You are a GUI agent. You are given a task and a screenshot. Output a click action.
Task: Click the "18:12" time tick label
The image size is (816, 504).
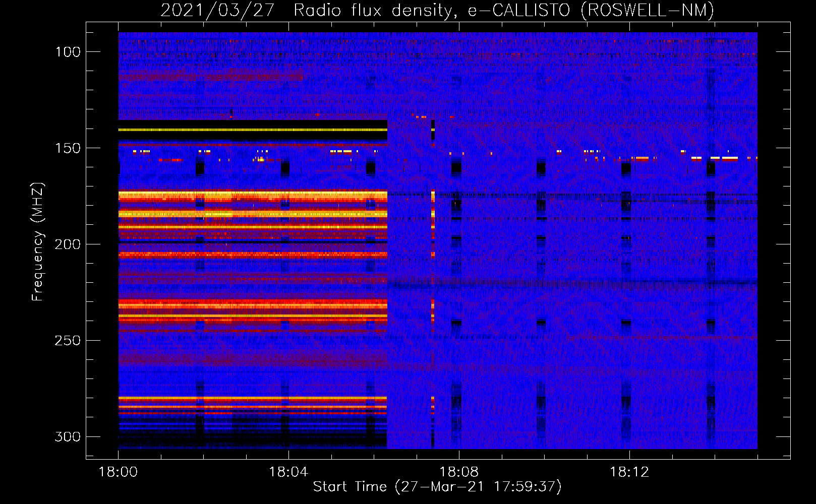click(x=629, y=472)
